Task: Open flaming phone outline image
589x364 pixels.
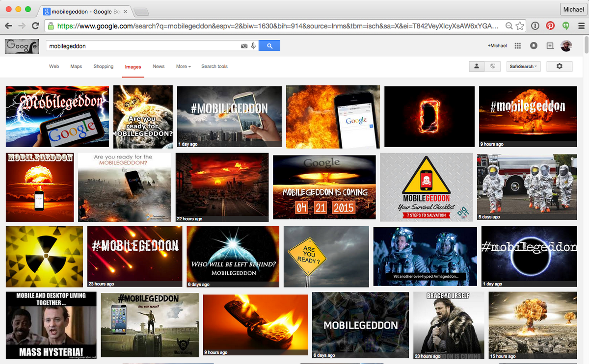Action: click(429, 117)
